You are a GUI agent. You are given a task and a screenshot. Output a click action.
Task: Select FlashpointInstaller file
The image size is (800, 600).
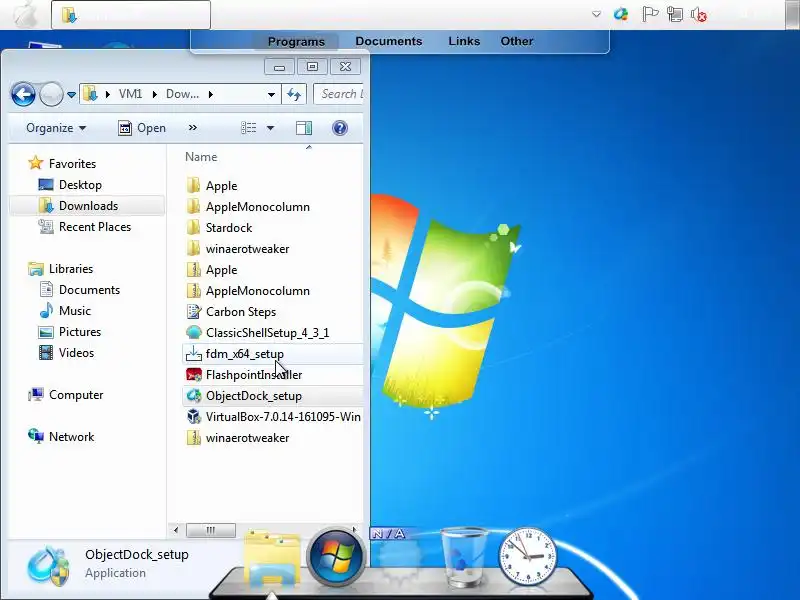(254, 375)
